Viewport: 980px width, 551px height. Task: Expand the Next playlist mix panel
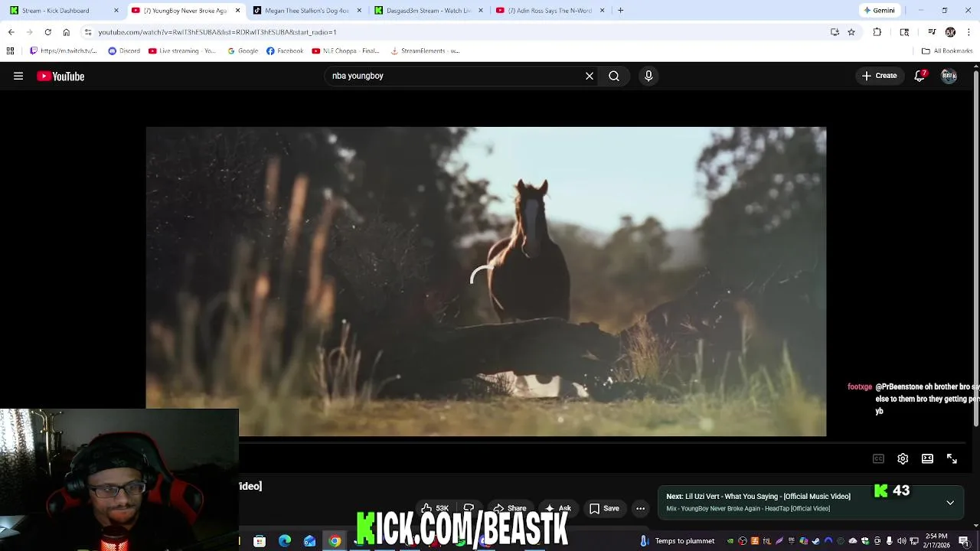pos(950,503)
